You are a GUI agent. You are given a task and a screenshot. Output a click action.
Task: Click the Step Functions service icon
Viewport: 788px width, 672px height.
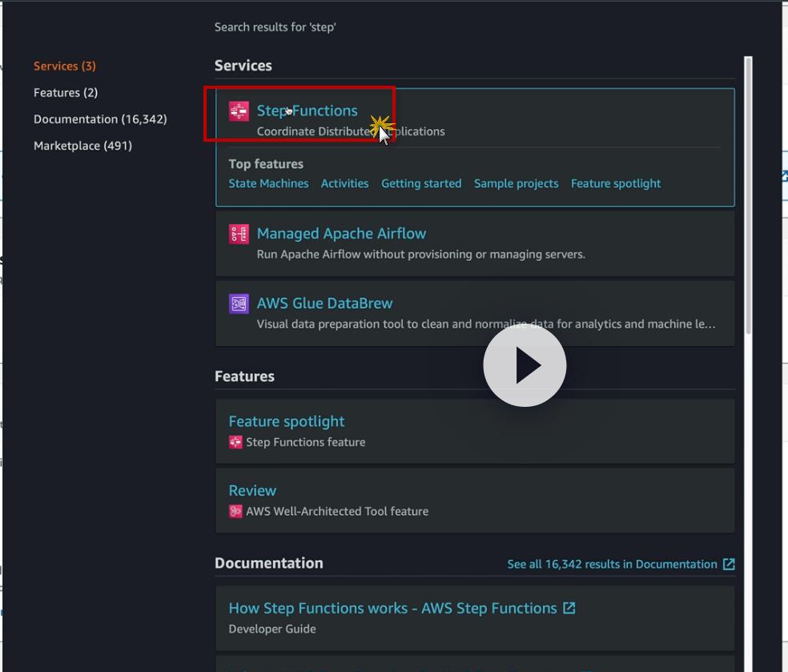[239, 111]
